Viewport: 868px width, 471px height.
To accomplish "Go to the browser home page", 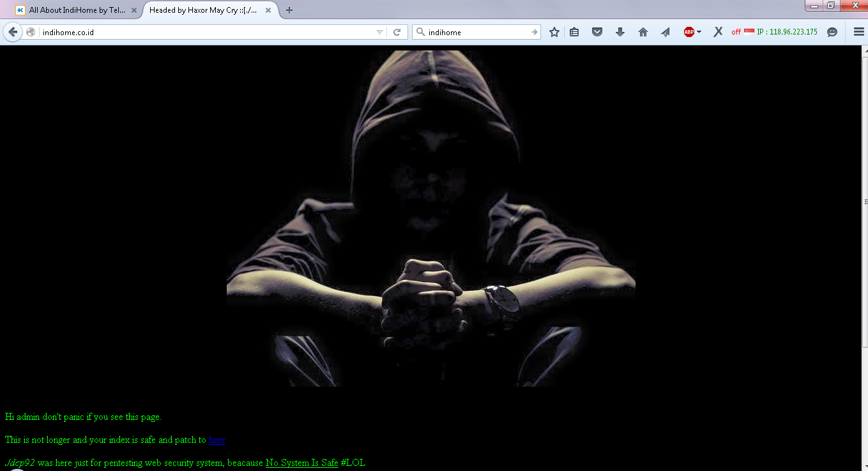I will 643,32.
